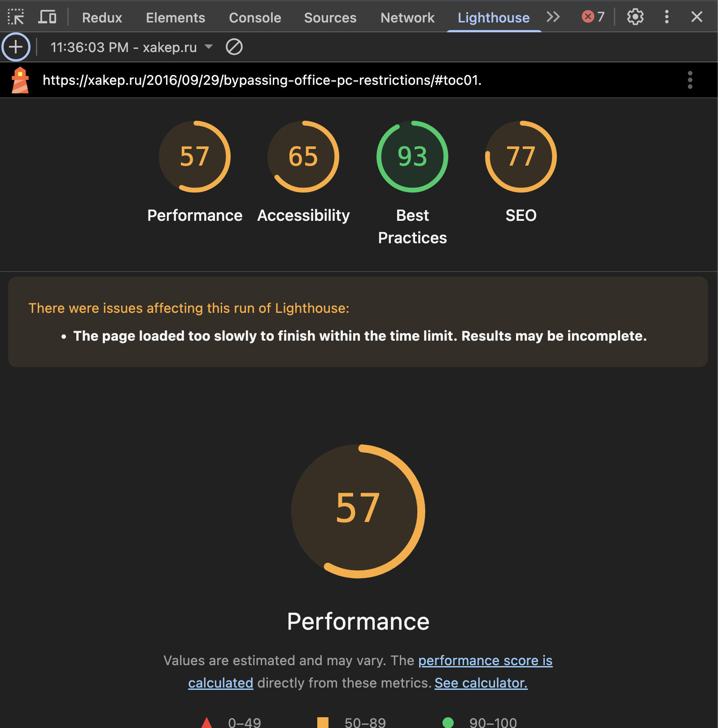Click the Lighthouse lighthouse logo icon

(x=20, y=80)
